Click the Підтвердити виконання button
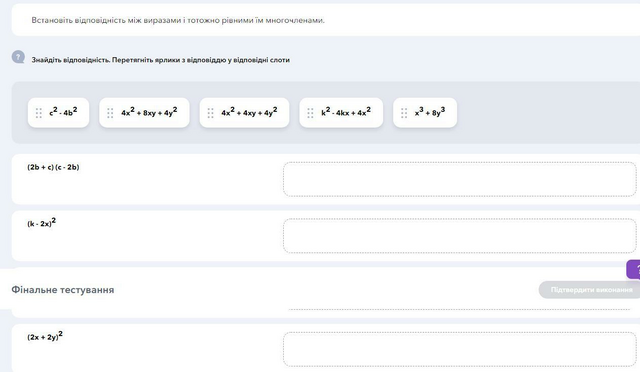This screenshot has width=640, height=372. [x=590, y=290]
